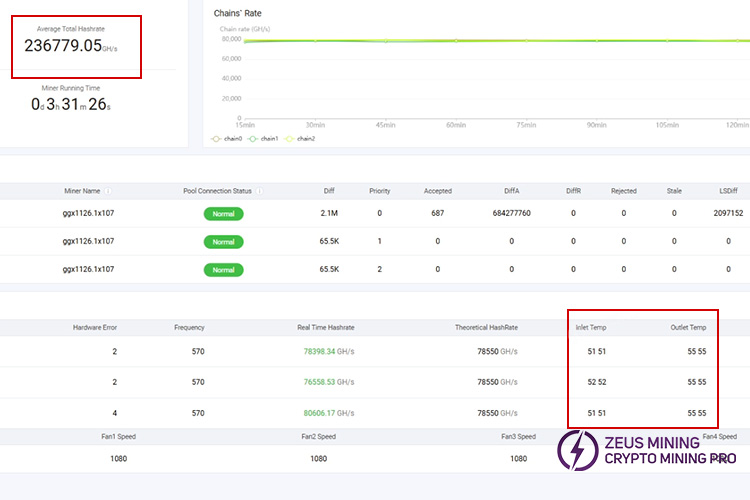The height and width of the screenshot is (500, 750).
Task: Click the 60min point on the chain rate chart
Action: coord(456,40)
